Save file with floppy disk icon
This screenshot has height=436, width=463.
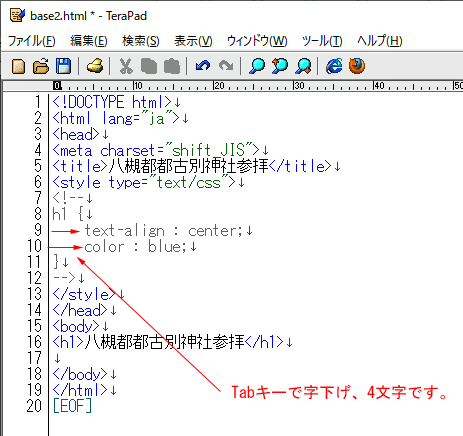63,66
